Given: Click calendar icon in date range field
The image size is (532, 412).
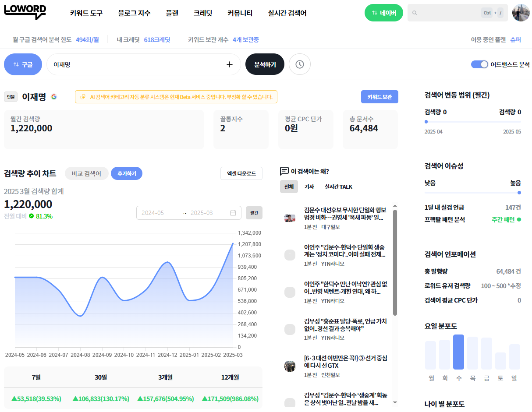Looking at the screenshot, I should pos(233,213).
